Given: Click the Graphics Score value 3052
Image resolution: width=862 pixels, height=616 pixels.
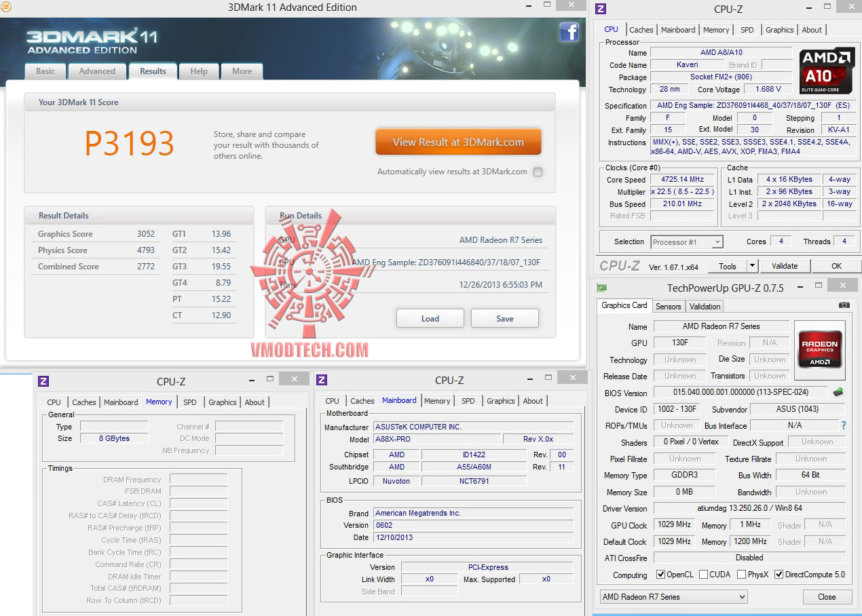Looking at the screenshot, I should 146,234.
